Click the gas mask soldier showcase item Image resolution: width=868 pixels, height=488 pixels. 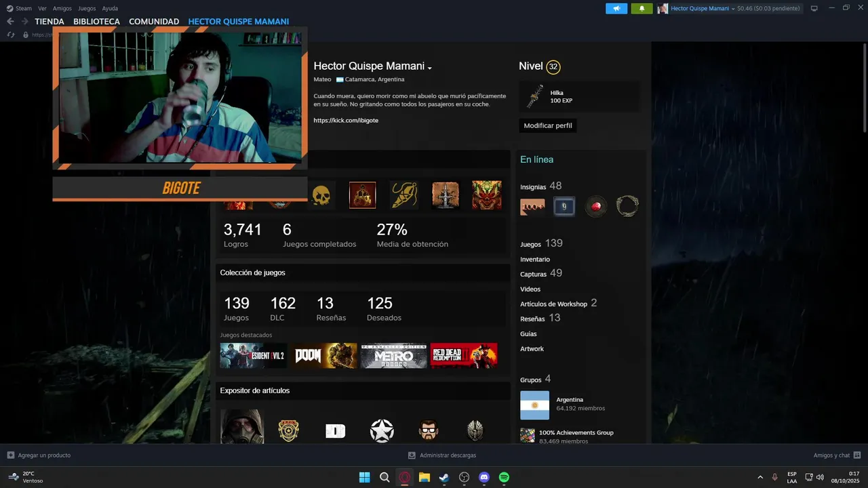pyautogui.click(x=242, y=426)
